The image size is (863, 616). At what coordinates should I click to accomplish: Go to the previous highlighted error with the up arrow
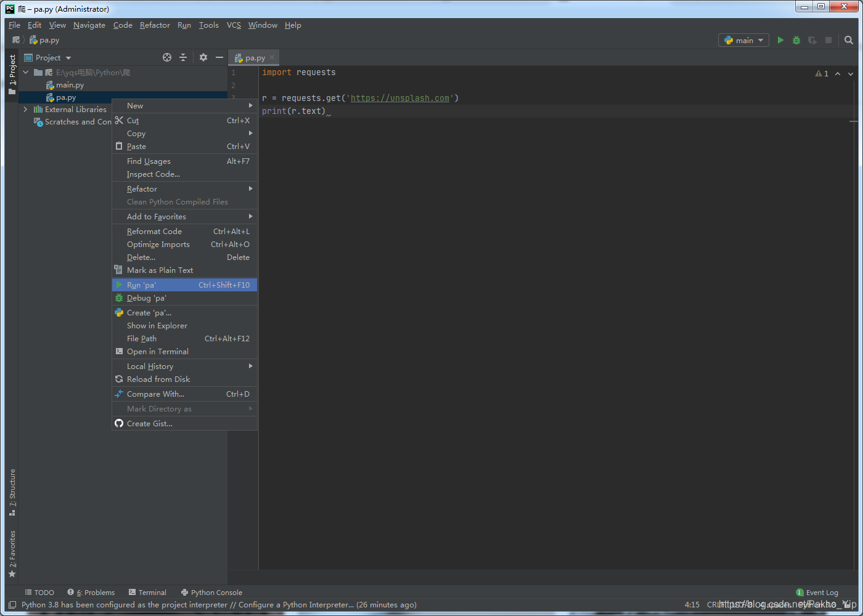[838, 73]
